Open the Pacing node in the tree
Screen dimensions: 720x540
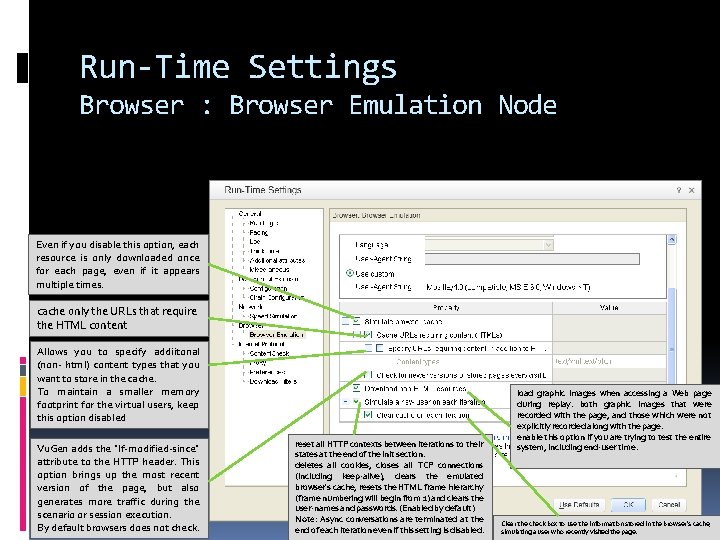(259, 232)
